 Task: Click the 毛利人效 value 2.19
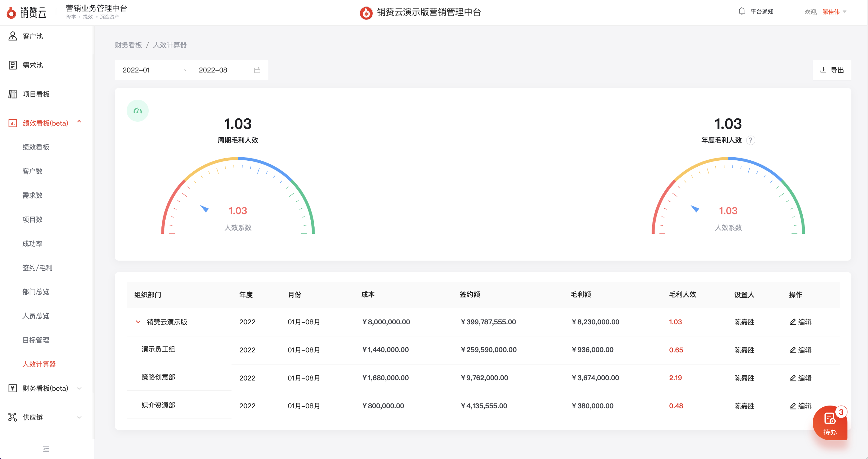point(675,378)
